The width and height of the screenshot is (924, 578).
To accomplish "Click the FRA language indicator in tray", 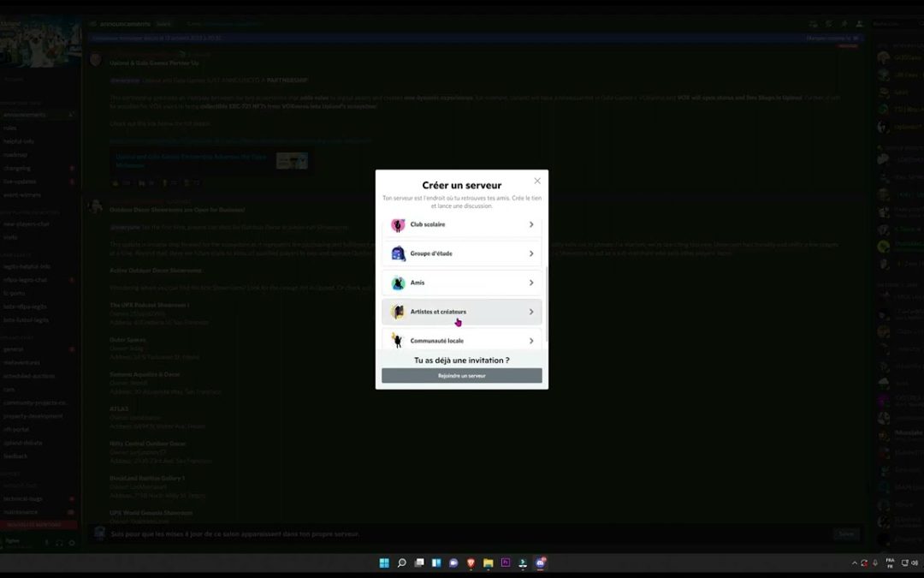I will [890, 563].
